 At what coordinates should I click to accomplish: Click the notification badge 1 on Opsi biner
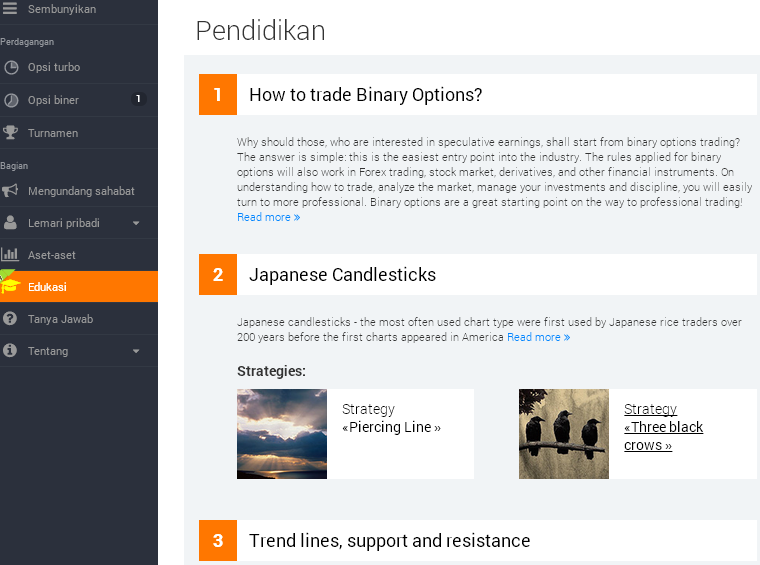click(x=138, y=99)
